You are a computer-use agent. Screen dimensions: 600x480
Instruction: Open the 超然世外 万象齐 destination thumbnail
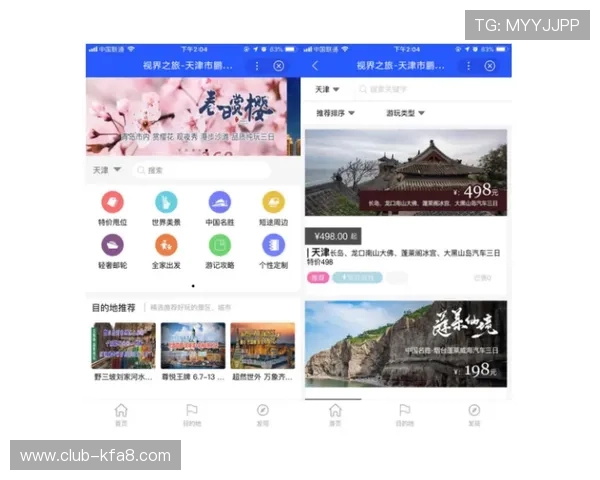pos(262,346)
